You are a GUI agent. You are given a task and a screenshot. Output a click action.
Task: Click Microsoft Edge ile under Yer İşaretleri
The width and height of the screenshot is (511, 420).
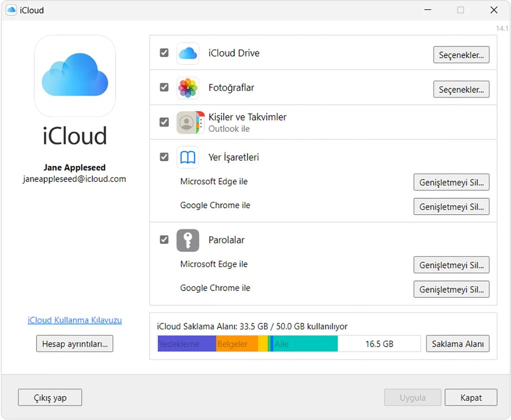click(214, 181)
